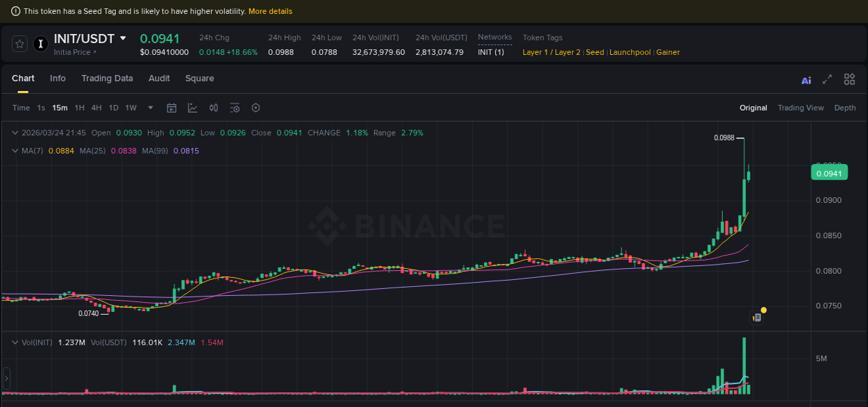
Task: Collapse the OHLC data row chevron
Action: pos(15,133)
